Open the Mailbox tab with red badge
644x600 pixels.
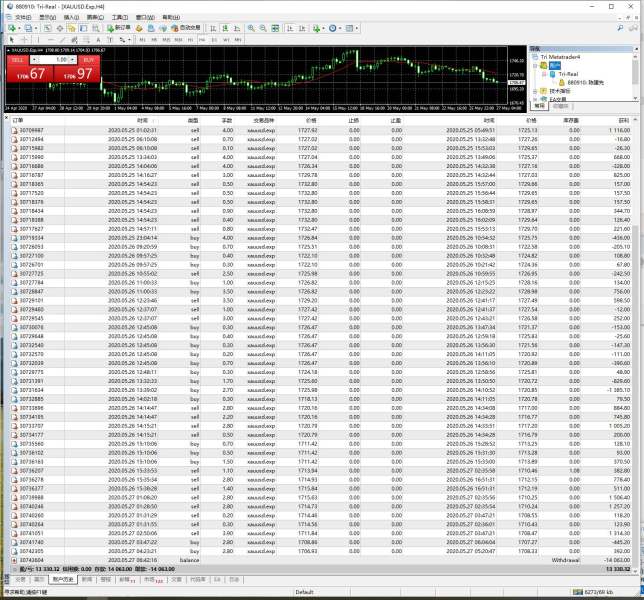point(127,579)
